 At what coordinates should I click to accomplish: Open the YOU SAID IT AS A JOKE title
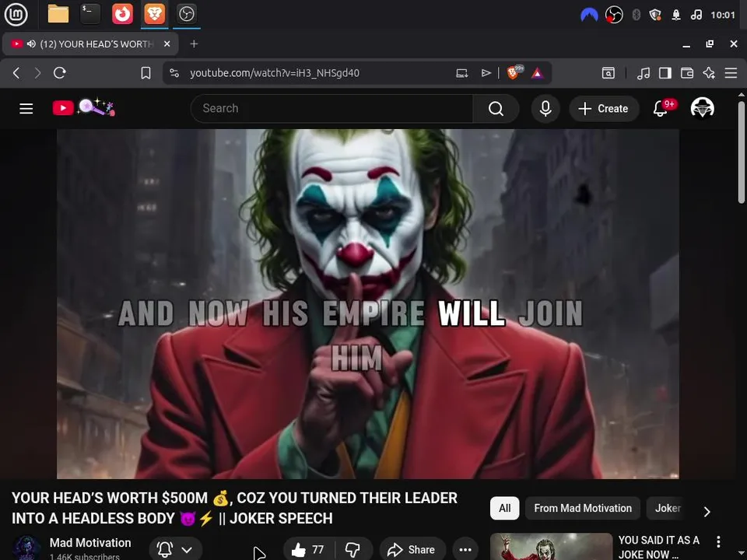[x=658, y=547]
